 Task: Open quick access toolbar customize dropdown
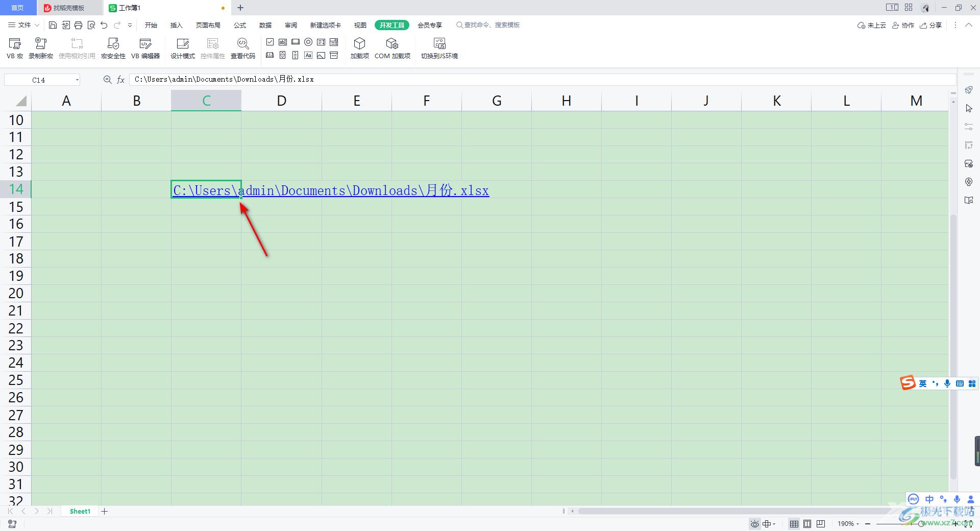tap(130, 25)
